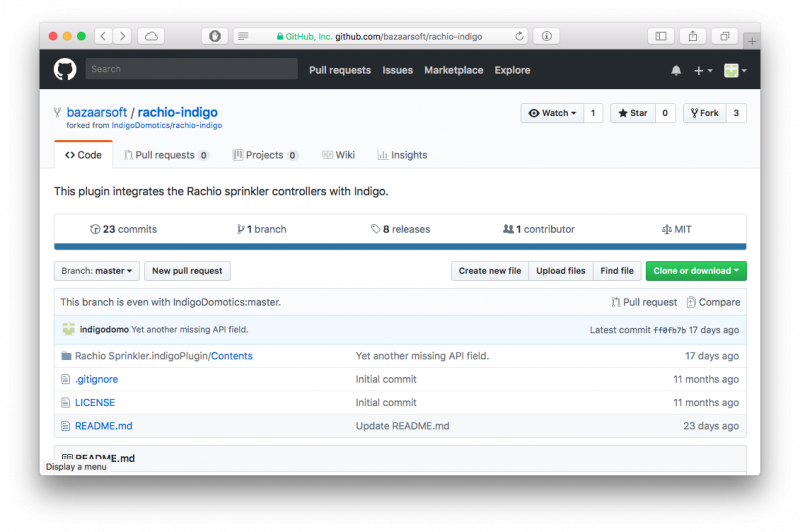Show all tabs overview
This screenshot has width=800, height=532.
724,36
